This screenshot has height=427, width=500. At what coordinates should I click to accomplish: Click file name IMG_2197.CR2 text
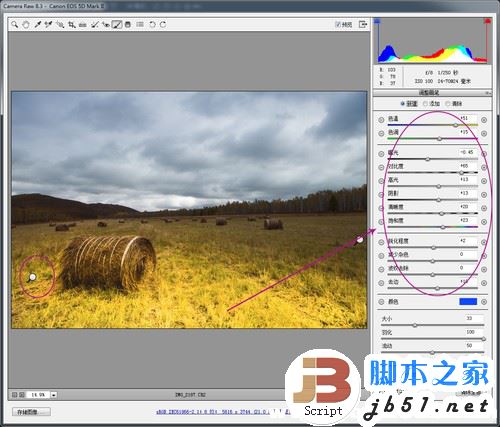190,395
